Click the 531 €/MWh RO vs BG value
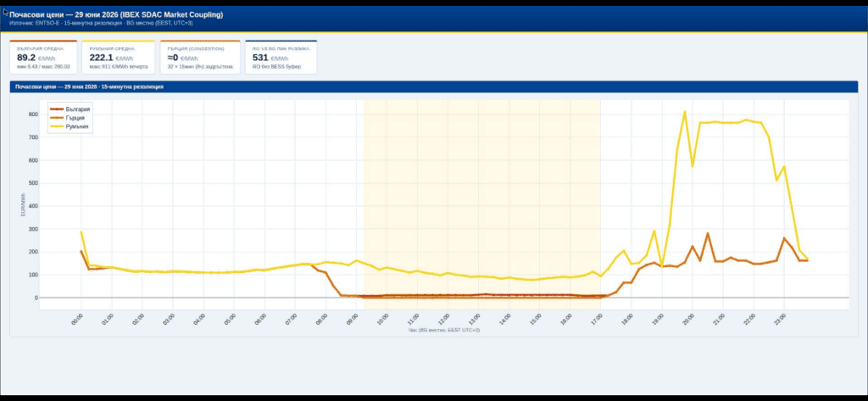Image resolution: width=868 pixels, height=401 pixels. click(270, 58)
